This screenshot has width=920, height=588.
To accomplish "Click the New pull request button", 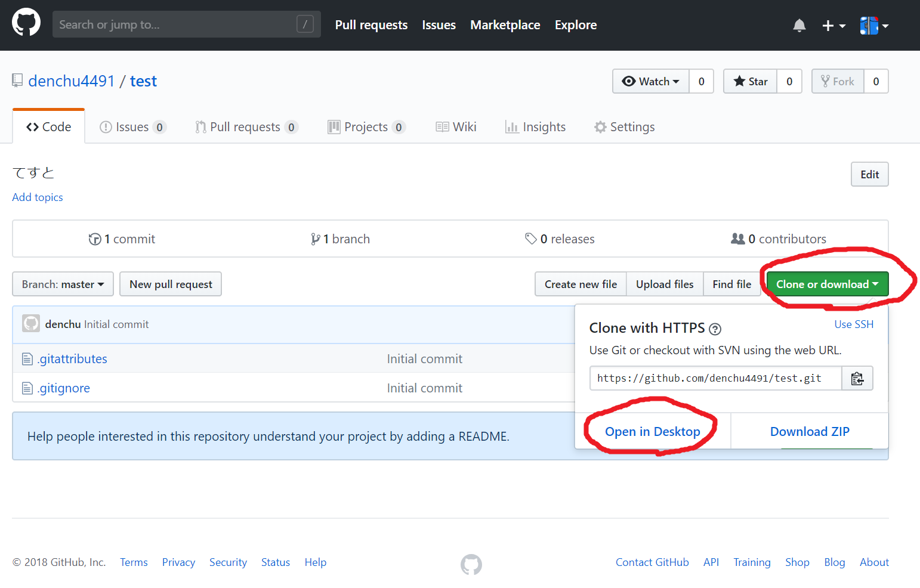I will [x=171, y=284].
